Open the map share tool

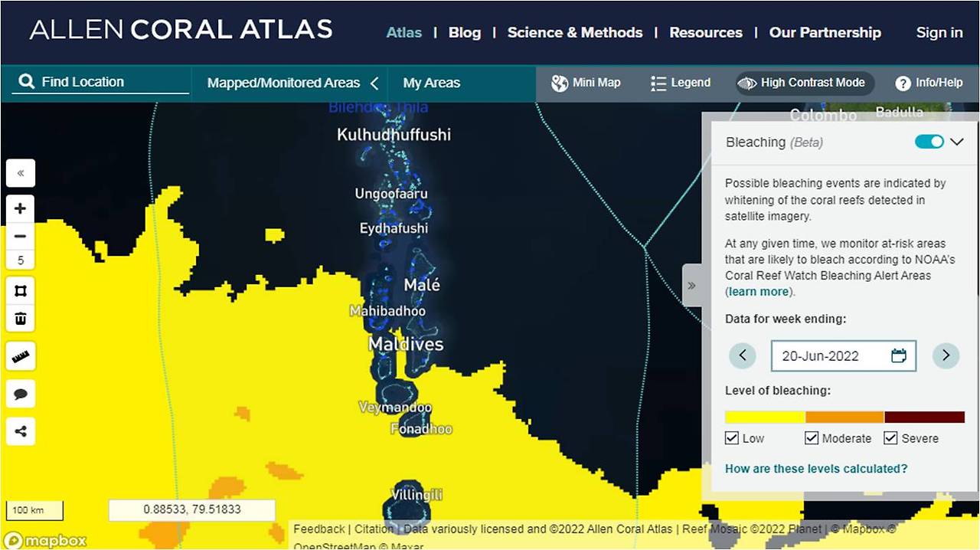(x=21, y=431)
